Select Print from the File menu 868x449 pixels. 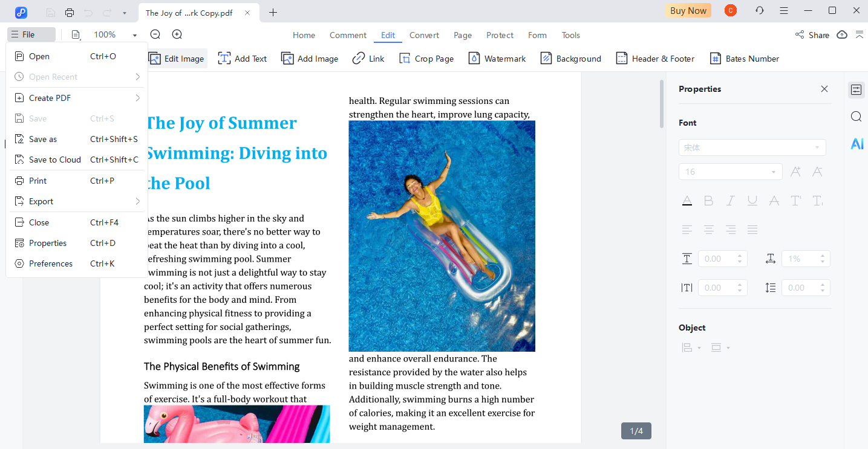[x=37, y=180]
